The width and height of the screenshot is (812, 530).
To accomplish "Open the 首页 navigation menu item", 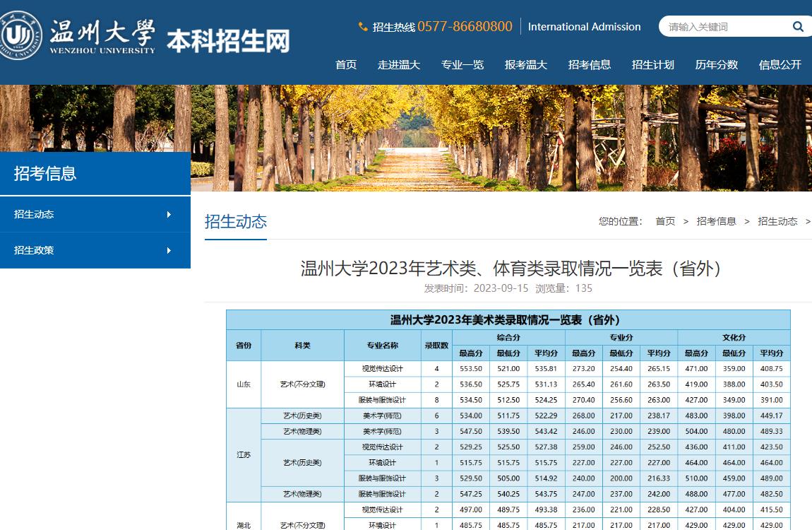I will [346, 65].
